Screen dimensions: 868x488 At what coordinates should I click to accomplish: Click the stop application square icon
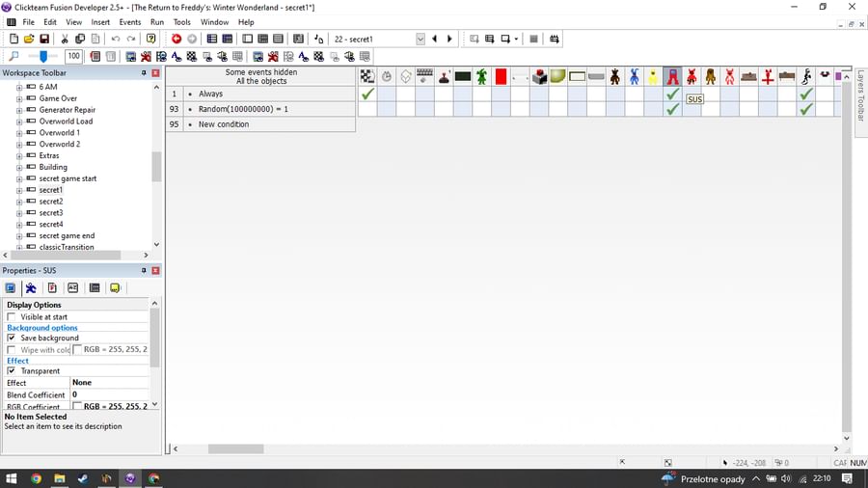click(x=533, y=39)
